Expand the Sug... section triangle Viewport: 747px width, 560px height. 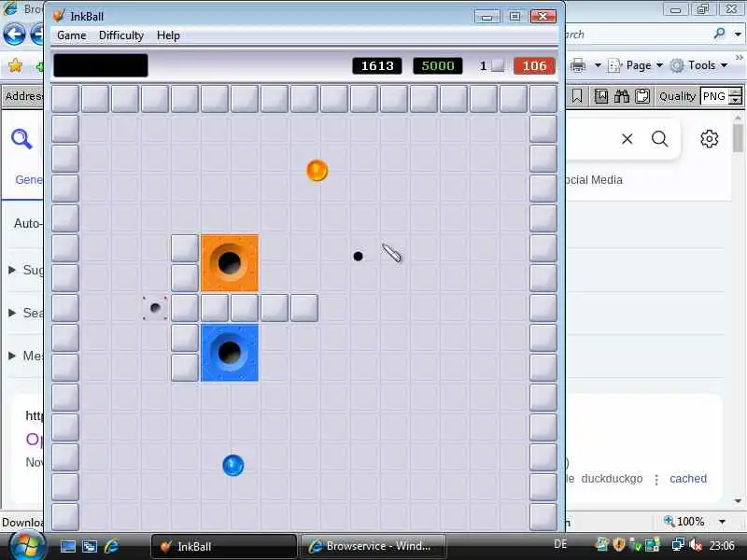click(12, 270)
